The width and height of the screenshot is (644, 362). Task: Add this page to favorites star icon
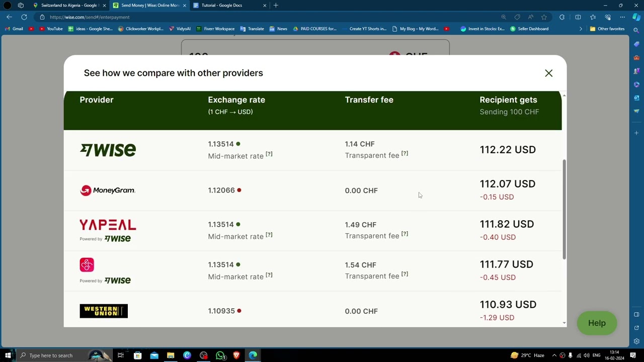point(544,17)
